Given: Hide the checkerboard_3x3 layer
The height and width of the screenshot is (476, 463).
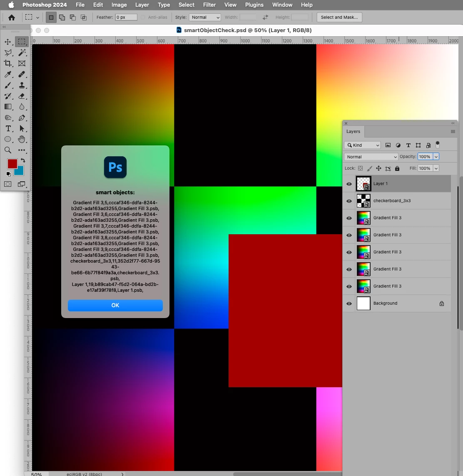Looking at the screenshot, I should (349, 201).
